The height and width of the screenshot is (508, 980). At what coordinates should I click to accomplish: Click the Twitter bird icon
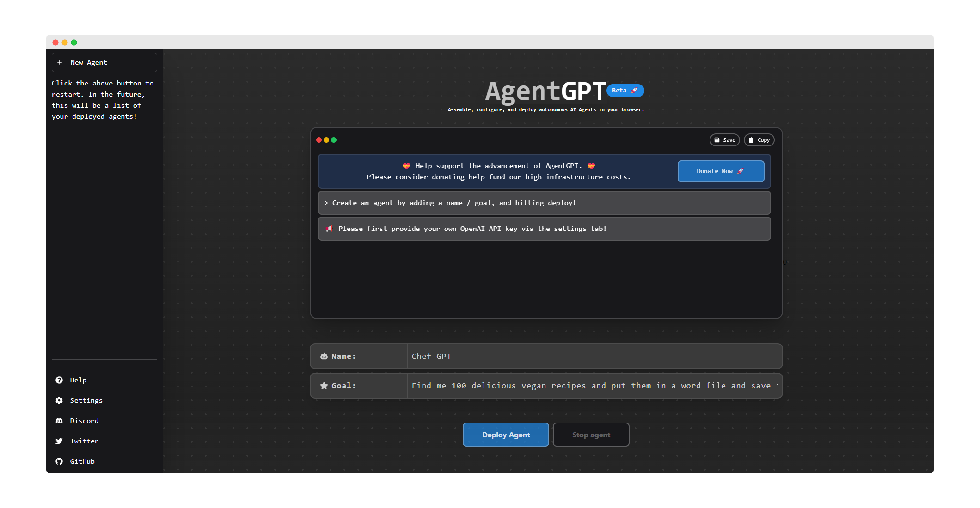(x=59, y=441)
